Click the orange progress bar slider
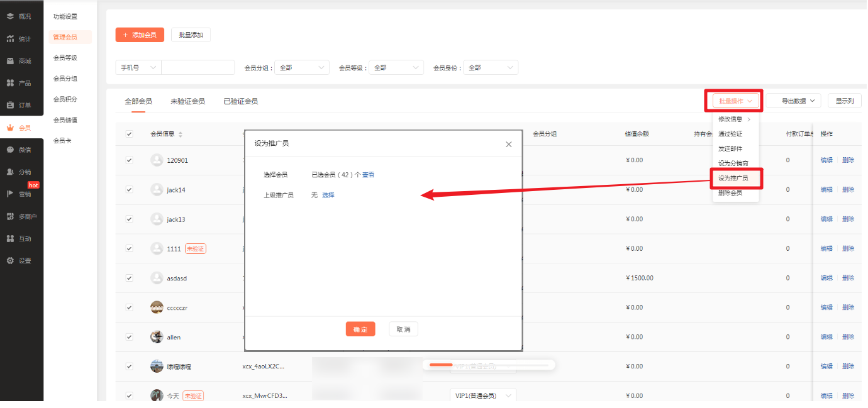Viewport: 868px width, 408px height. click(x=441, y=365)
